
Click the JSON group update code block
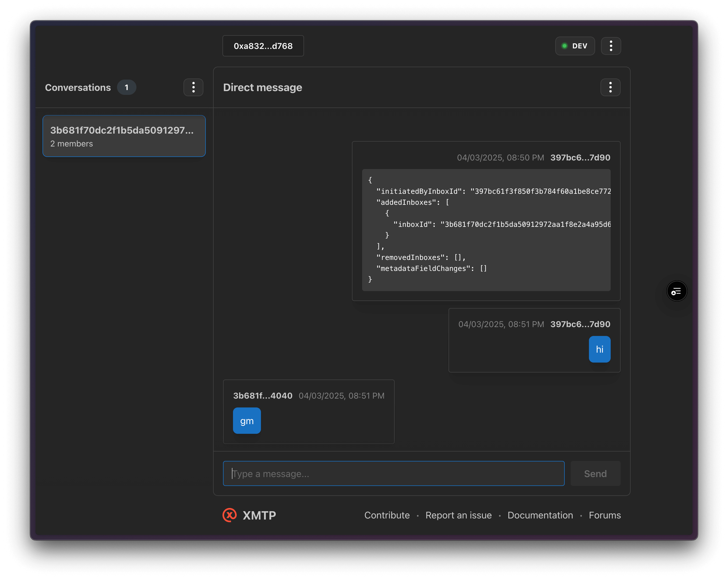[x=486, y=230]
